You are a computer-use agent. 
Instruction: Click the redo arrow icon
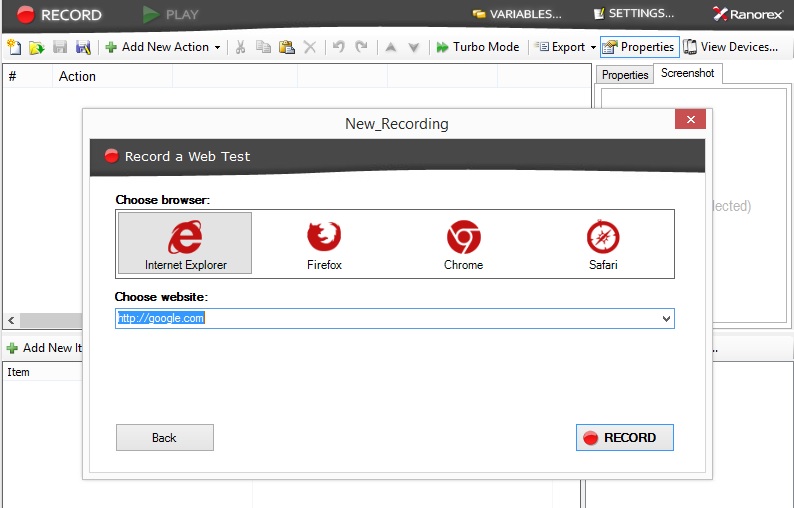pos(361,47)
